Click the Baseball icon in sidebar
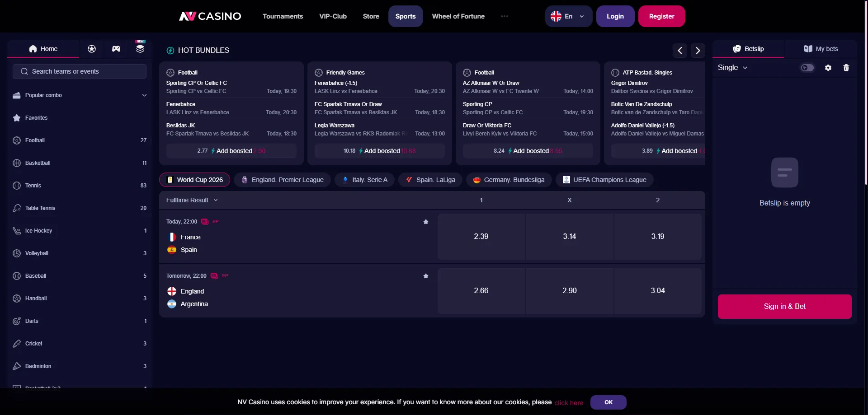 coord(17,276)
